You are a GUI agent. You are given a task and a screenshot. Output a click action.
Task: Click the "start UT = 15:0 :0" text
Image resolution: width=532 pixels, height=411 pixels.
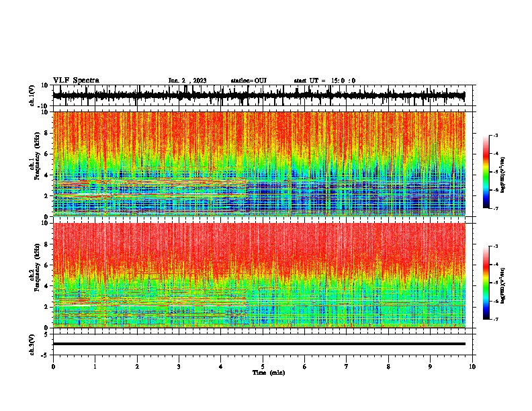(x=324, y=81)
